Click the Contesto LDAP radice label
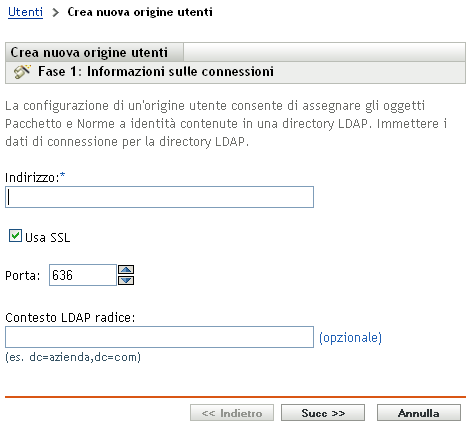 tap(70, 317)
